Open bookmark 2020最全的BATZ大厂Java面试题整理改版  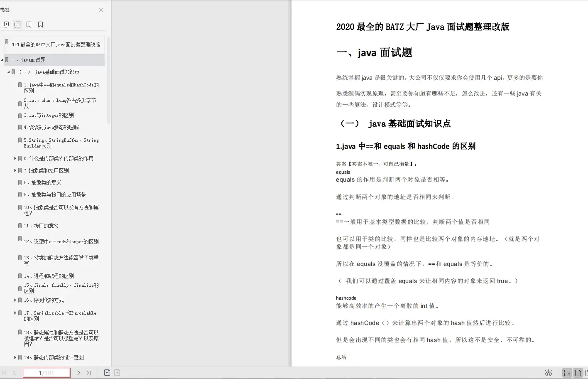(55, 44)
